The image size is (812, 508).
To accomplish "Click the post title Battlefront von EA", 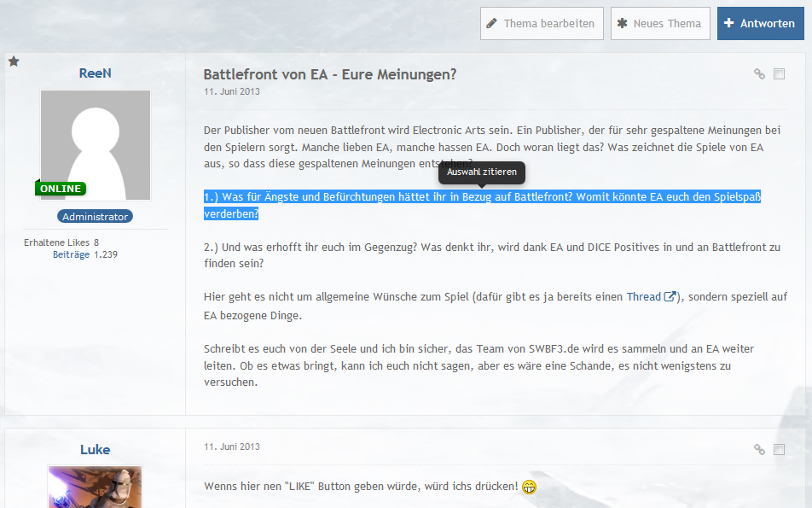I will pos(330,74).
